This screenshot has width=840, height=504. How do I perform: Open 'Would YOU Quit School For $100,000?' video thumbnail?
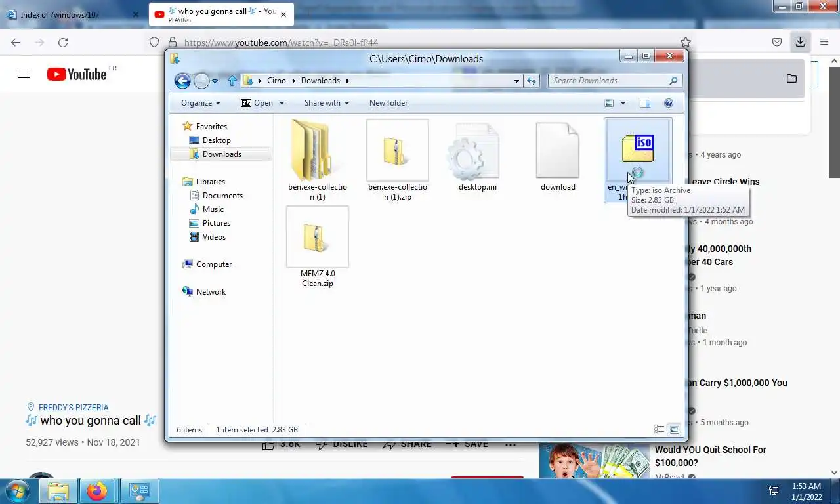[x=594, y=461]
